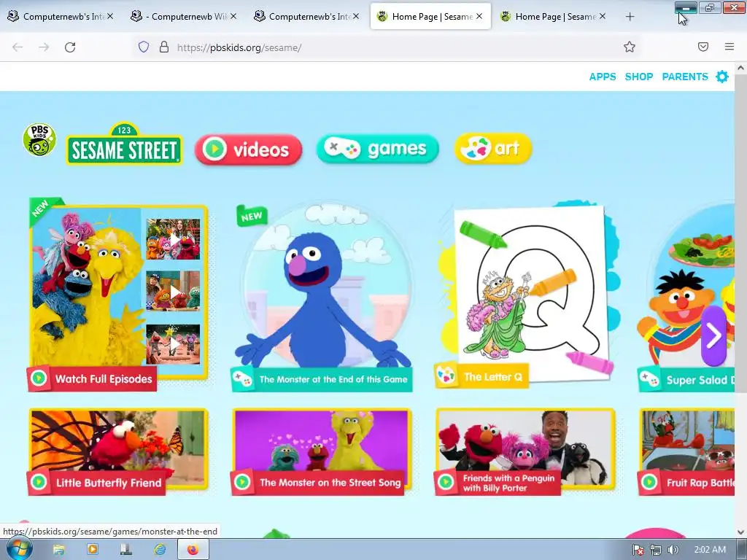Bookmark this page with the star

[630, 47]
